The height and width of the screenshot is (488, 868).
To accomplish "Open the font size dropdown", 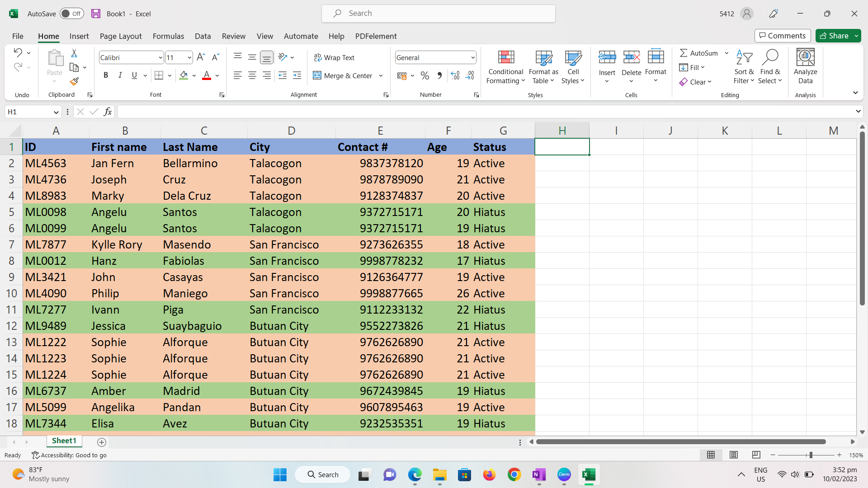I will pos(189,57).
